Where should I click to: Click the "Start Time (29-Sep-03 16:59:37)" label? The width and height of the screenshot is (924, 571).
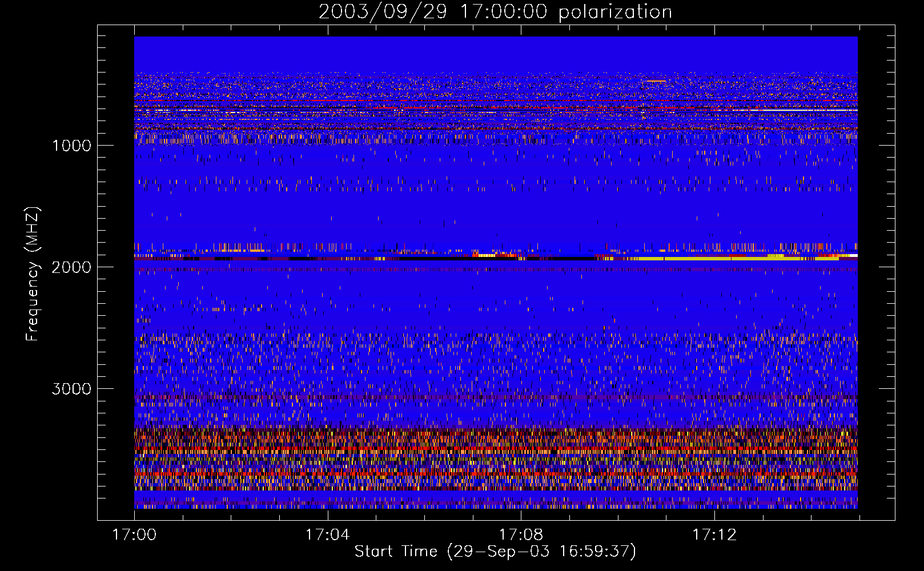[495, 552]
